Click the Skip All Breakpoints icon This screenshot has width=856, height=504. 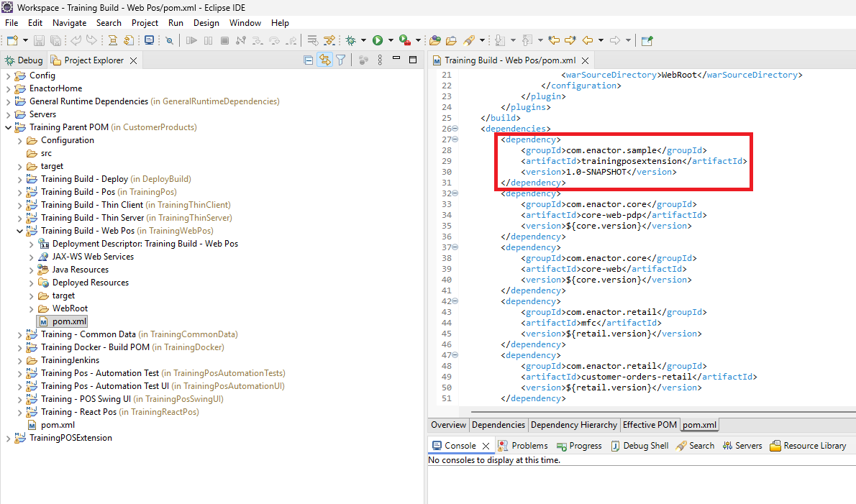coord(169,40)
